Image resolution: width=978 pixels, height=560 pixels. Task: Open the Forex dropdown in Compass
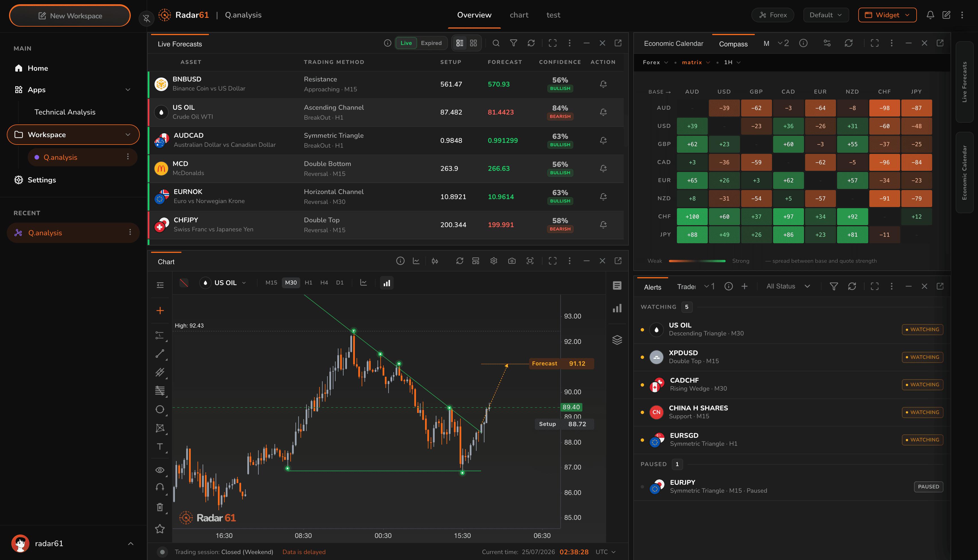tap(655, 62)
